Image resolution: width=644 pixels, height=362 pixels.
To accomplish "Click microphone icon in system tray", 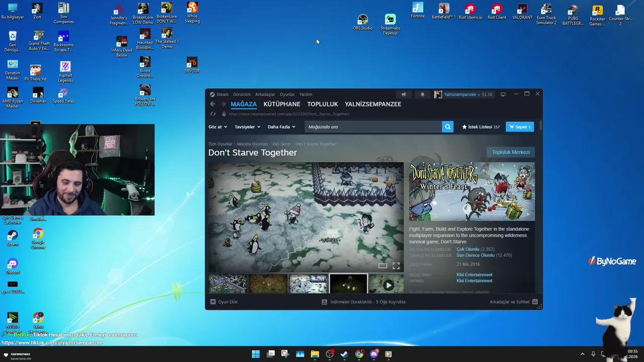I will pyautogui.click(x=593, y=354).
